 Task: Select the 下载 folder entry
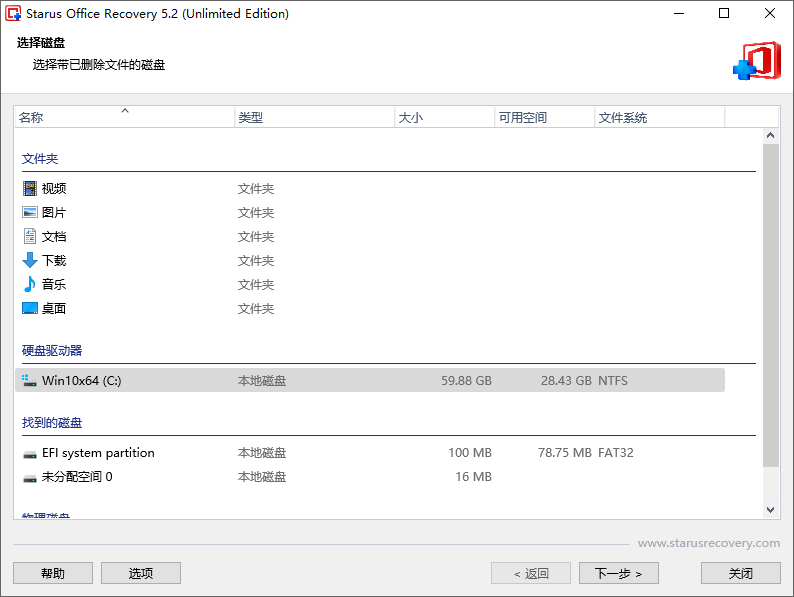370,260
